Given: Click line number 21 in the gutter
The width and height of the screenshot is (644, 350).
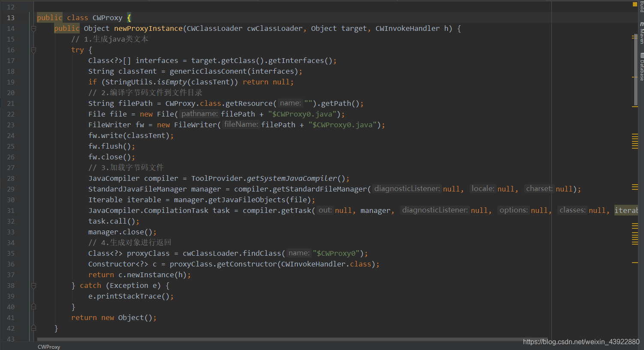Looking at the screenshot, I should click(11, 104).
